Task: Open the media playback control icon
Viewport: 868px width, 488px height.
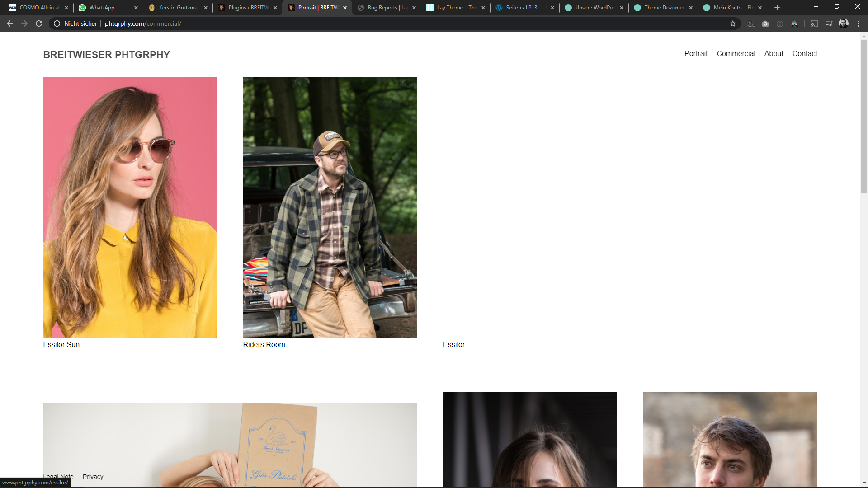Action: pos(829,23)
